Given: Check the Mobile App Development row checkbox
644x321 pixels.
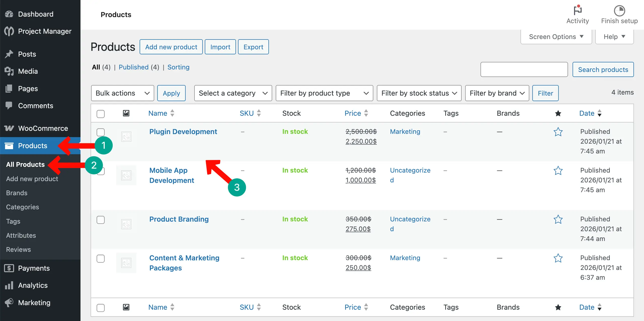Looking at the screenshot, I should (101, 171).
